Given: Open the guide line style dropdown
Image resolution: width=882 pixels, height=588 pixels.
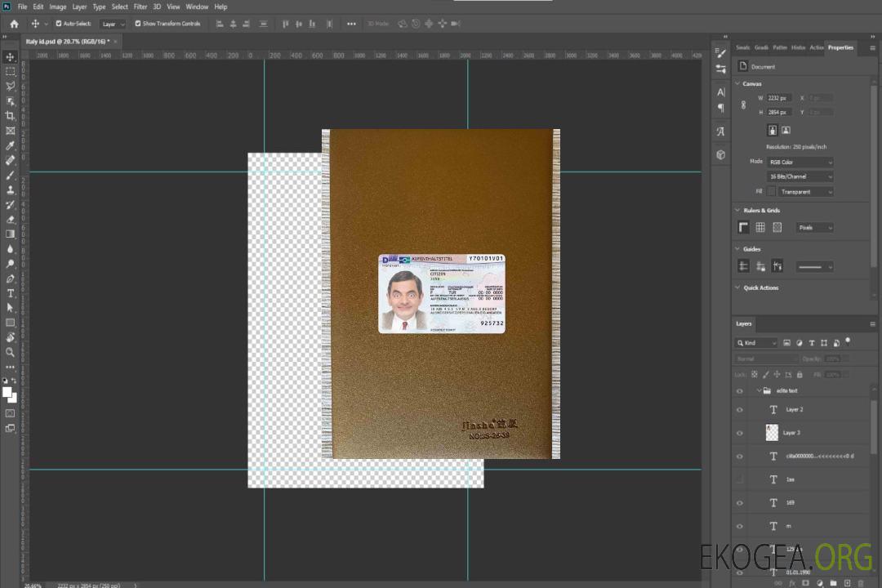Looking at the screenshot, I should point(814,267).
